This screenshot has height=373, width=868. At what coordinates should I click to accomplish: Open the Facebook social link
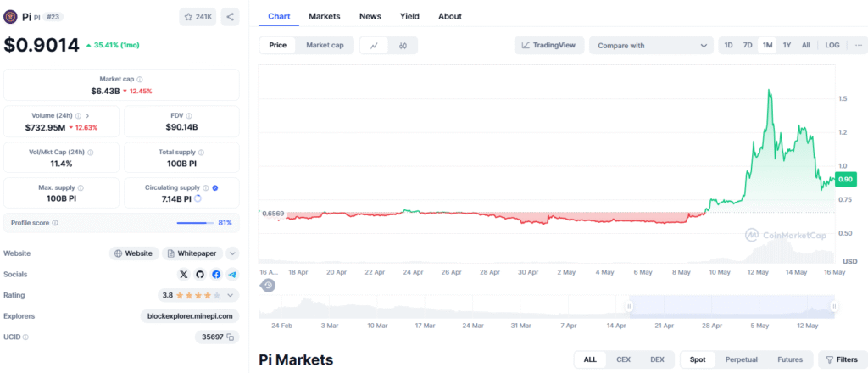pos(216,274)
